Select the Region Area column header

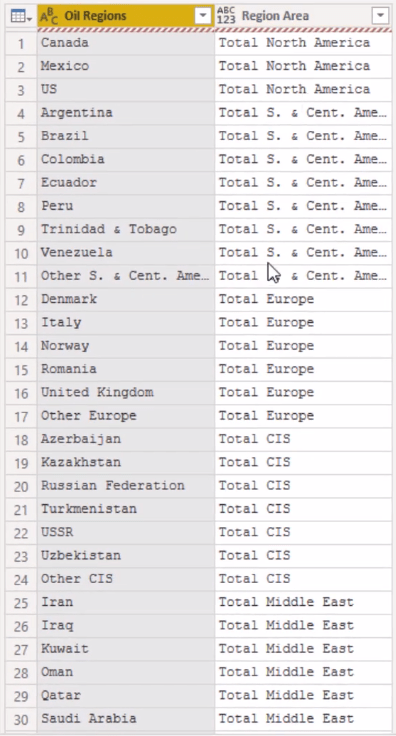click(303, 16)
